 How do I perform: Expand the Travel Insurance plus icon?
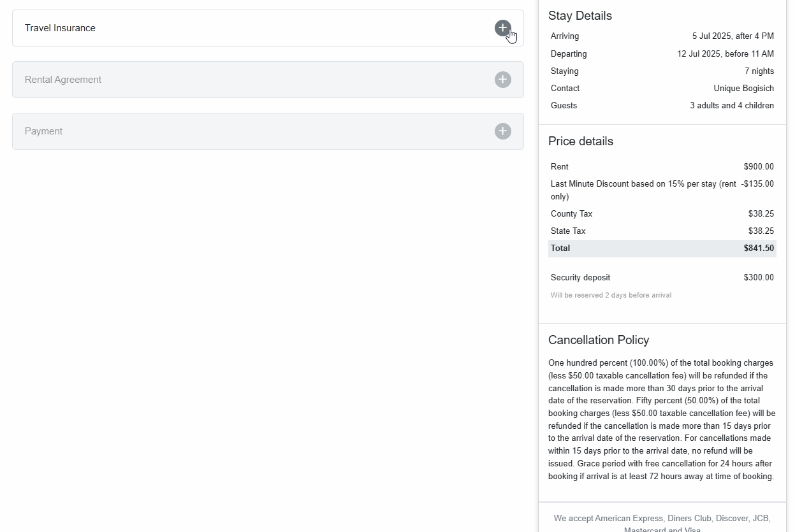tap(502, 28)
